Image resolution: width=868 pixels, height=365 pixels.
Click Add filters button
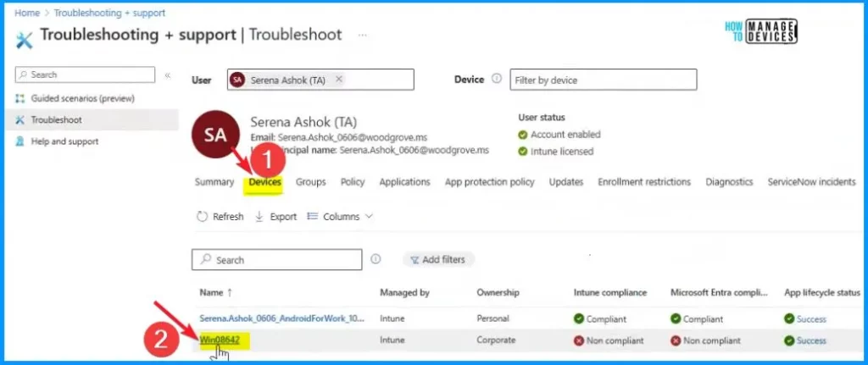click(x=438, y=259)
